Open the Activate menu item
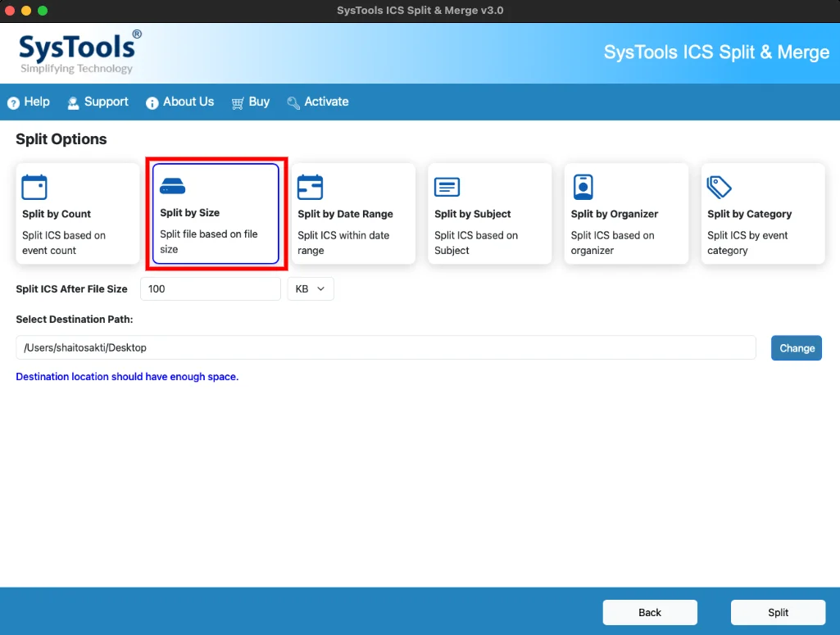Viewport: 840px width, 635px height. (x=318, y=102)
